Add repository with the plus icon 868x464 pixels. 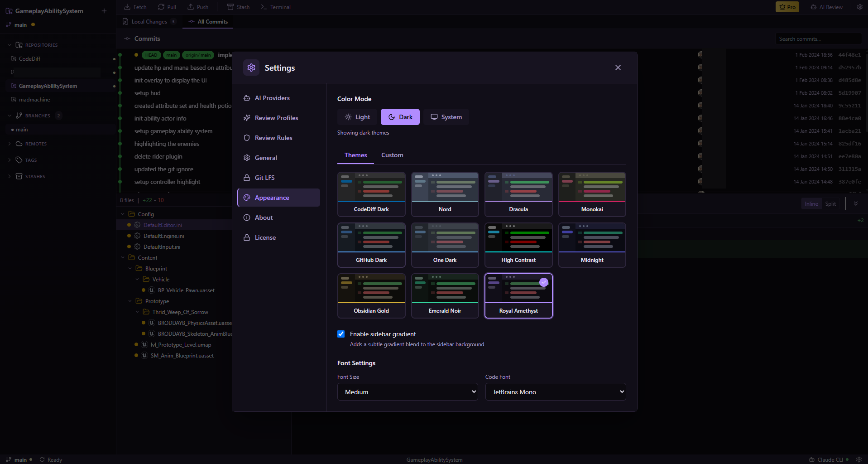coord(104,11)
